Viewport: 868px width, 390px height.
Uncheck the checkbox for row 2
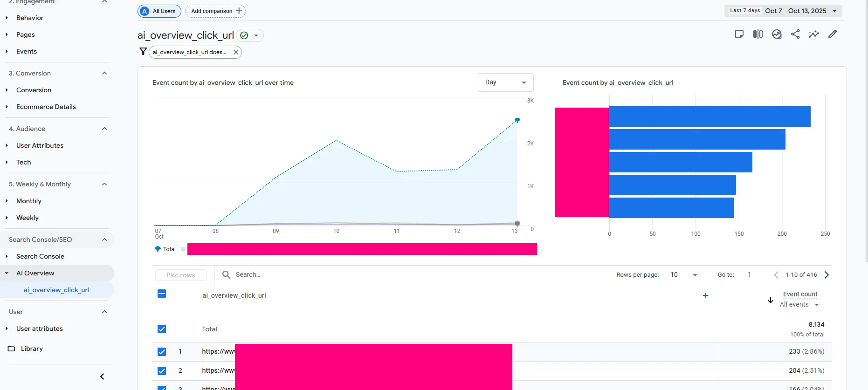point(162,371)
